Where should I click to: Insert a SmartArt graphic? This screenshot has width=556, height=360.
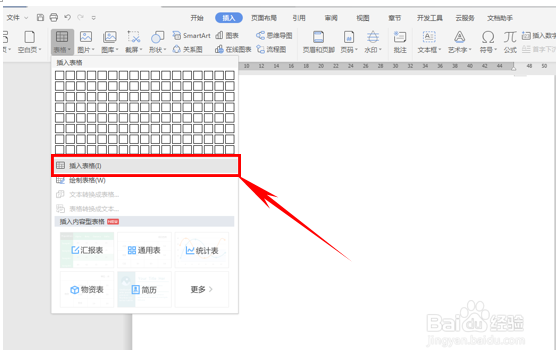pos(191,35)
